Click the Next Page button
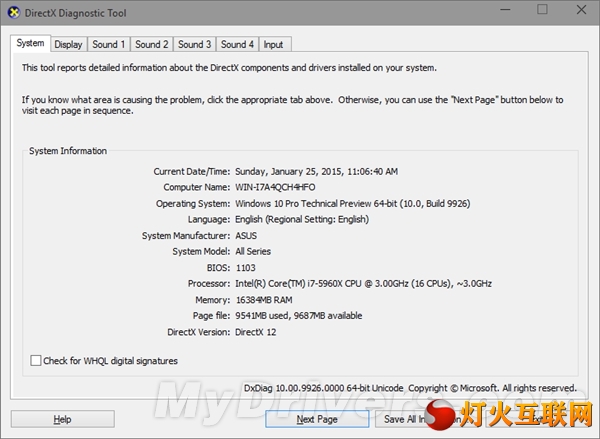 click(317, 419)
